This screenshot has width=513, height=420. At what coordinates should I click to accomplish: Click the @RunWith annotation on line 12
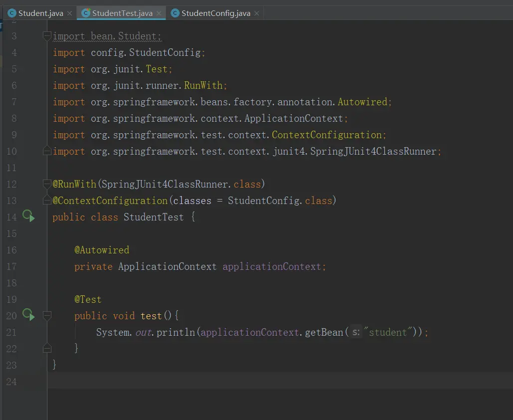pos(74,184)
